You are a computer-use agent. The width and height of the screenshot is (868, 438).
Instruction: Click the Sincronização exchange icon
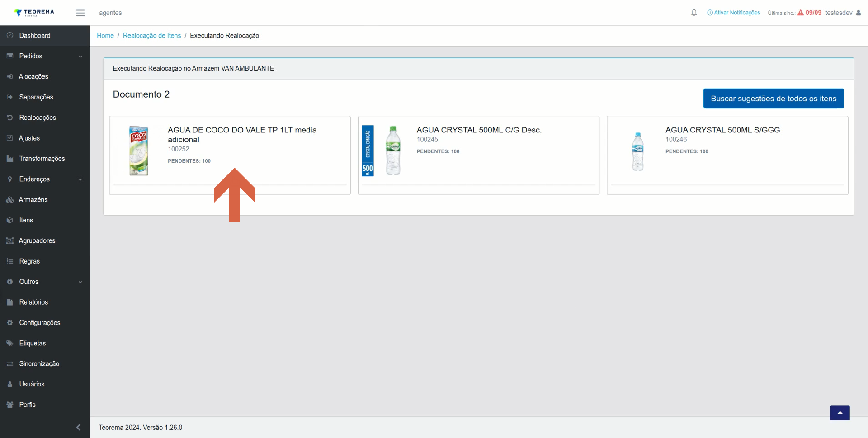click(x=10, y=364)
